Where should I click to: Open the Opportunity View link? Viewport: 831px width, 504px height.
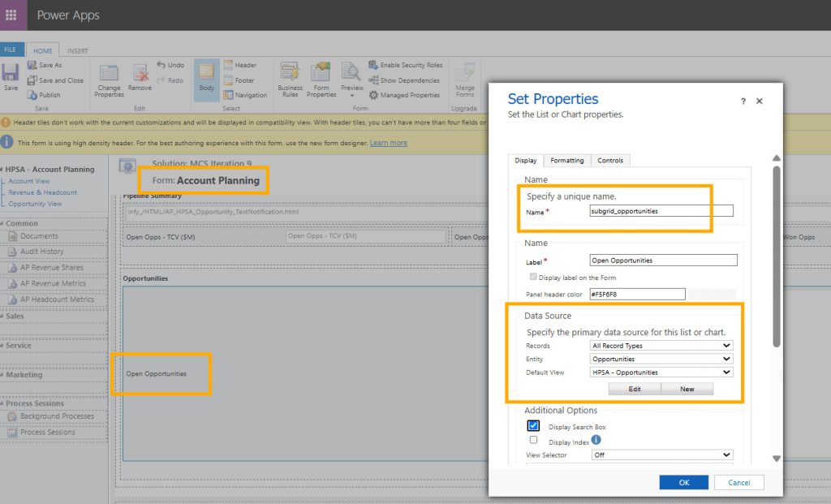pos(35,204)
